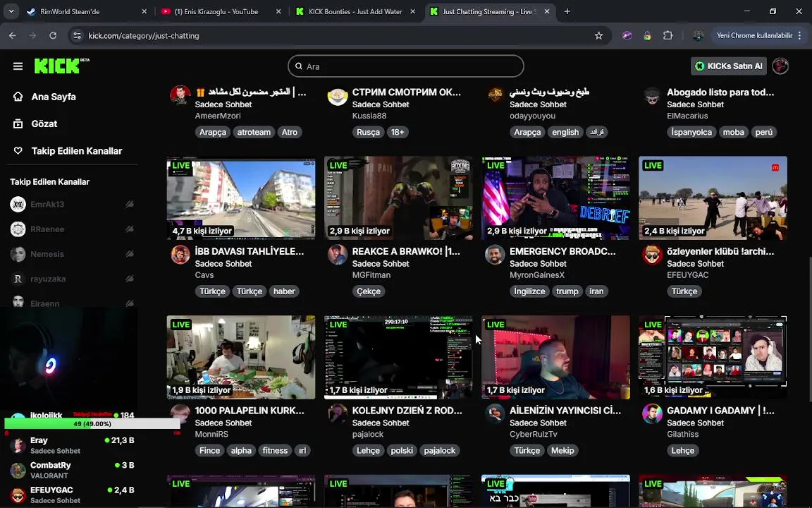812x508 pixels.
Task: Click the KICKs Satın Al button
Action: (729, 66)
